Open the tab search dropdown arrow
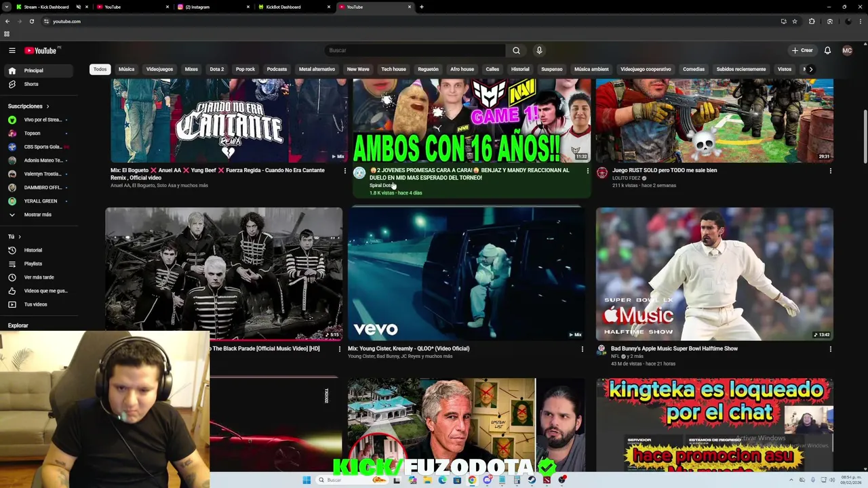 7,7
